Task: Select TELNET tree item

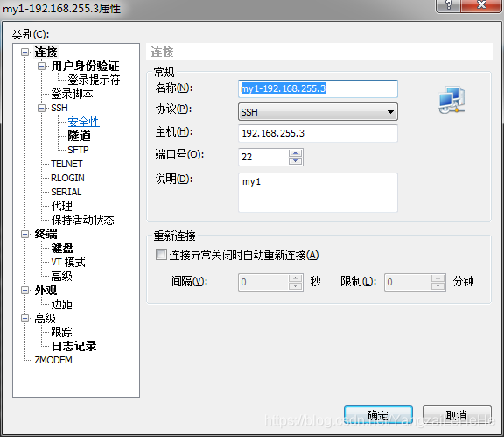Action: pos(66,164)
